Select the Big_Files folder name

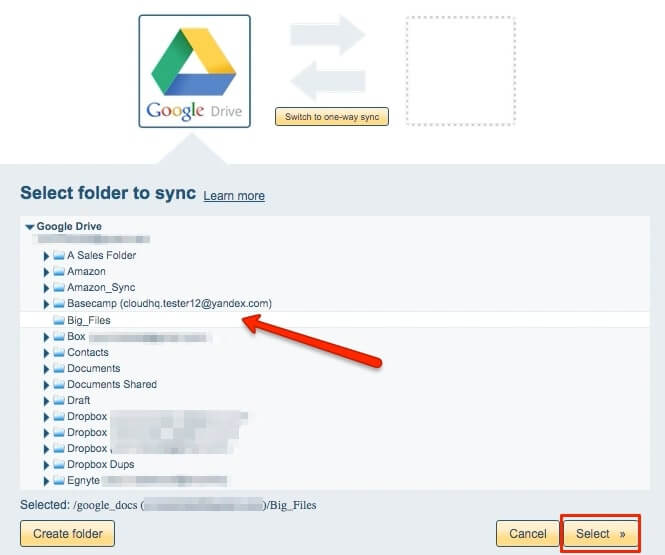[x=89, y=321]
